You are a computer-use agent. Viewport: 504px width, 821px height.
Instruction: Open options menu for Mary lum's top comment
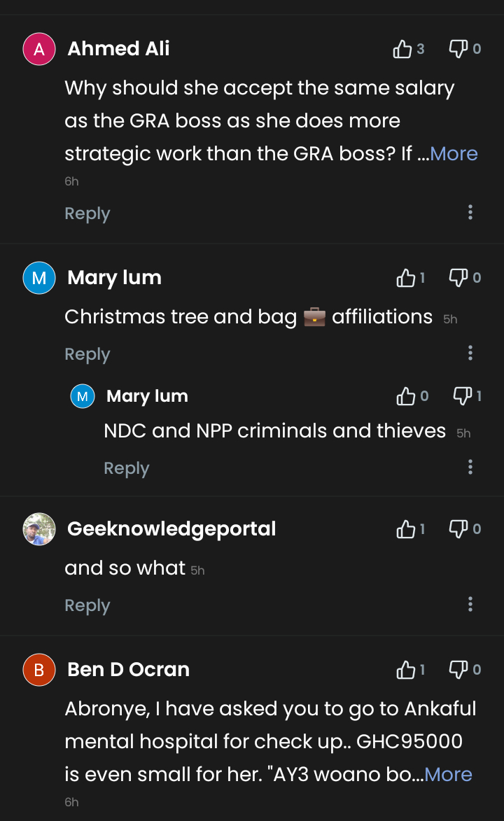(x=470, y=353)
